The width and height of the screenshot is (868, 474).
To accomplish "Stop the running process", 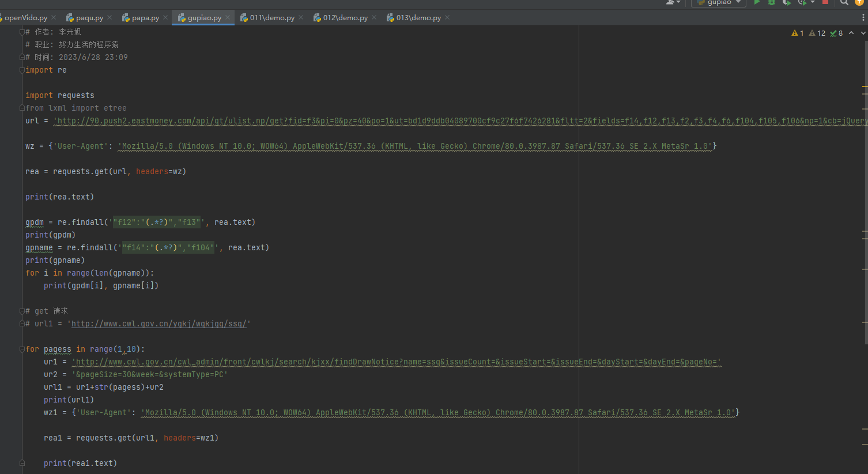I will (x=825, y=2).
